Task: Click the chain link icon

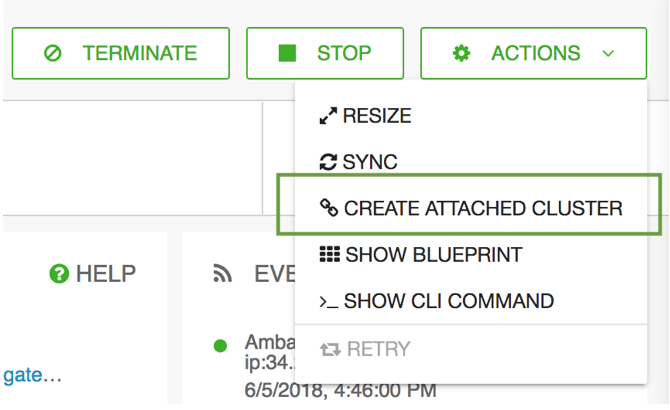Action: click(x=329, y=208)
